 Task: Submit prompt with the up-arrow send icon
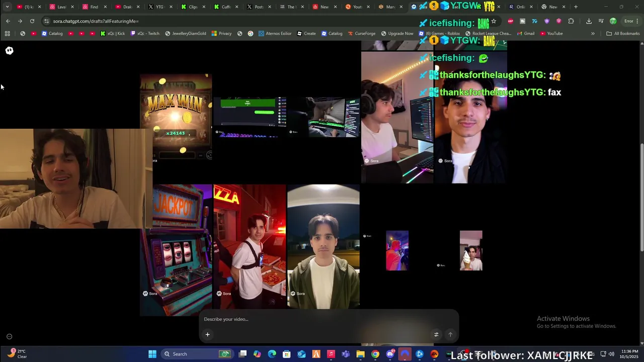click(x=450, y=334)
